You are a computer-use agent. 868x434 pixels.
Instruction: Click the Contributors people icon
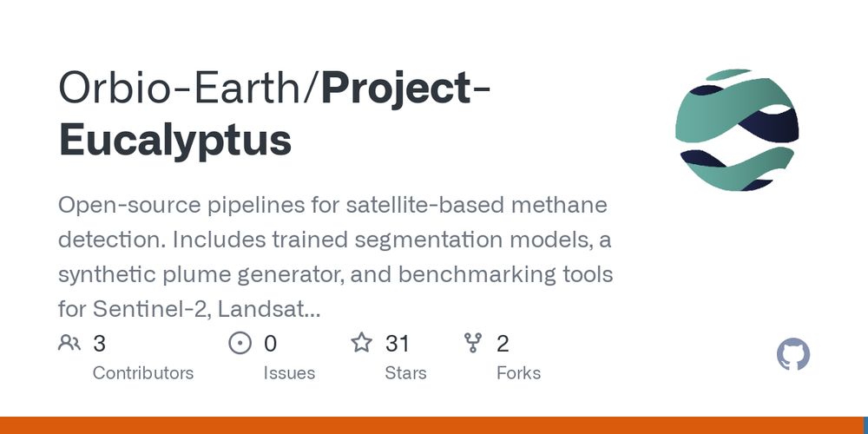click(69, 343)
